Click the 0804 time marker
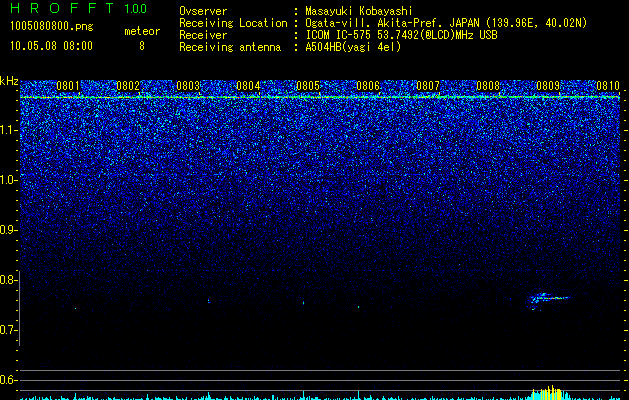The image size is (629, 400). tap(248, 86)
